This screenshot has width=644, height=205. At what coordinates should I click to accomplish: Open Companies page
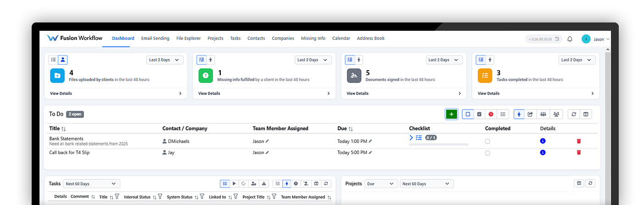point(283,39)
